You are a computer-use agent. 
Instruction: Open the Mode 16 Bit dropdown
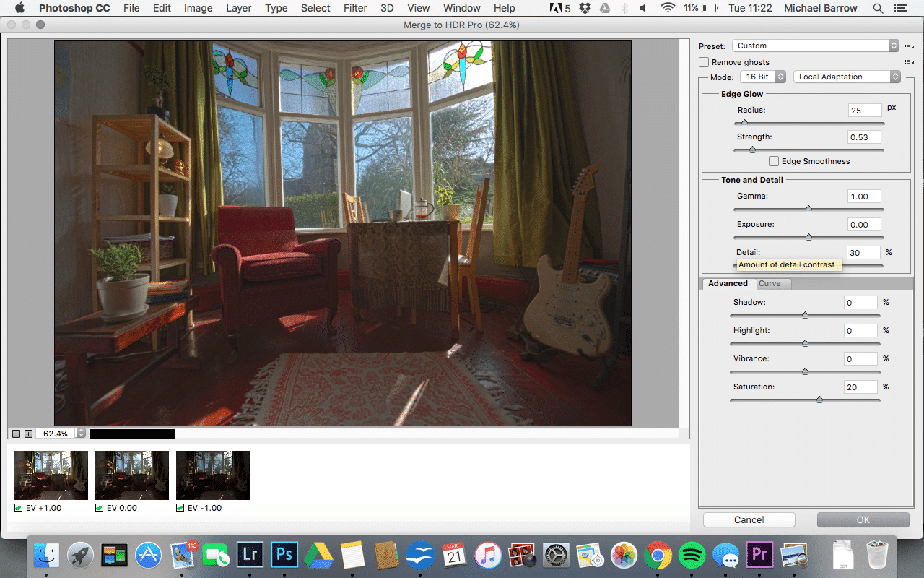point(764,77)
